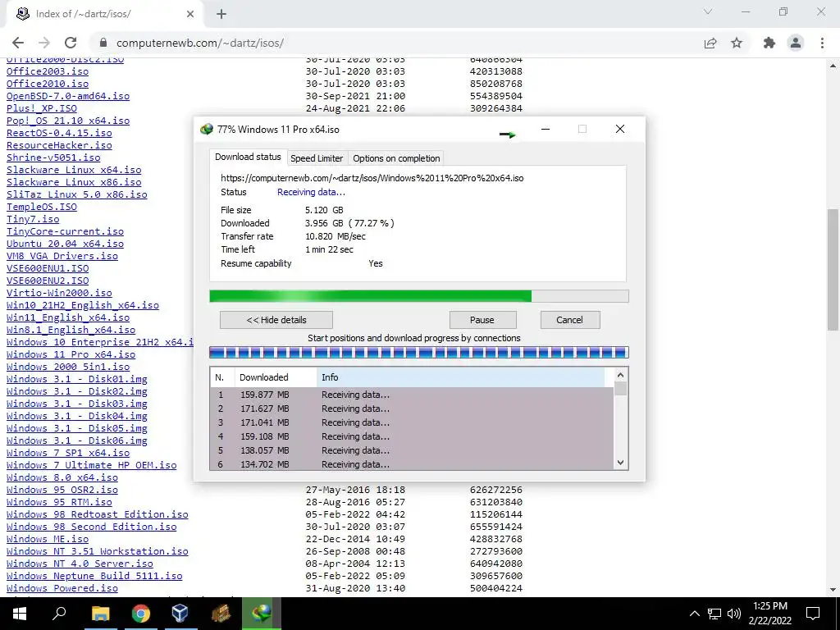This screenshot has height=630, width=840.
Task: Click the Internet Download Manager taskbar icon
Action: [261, 614]
